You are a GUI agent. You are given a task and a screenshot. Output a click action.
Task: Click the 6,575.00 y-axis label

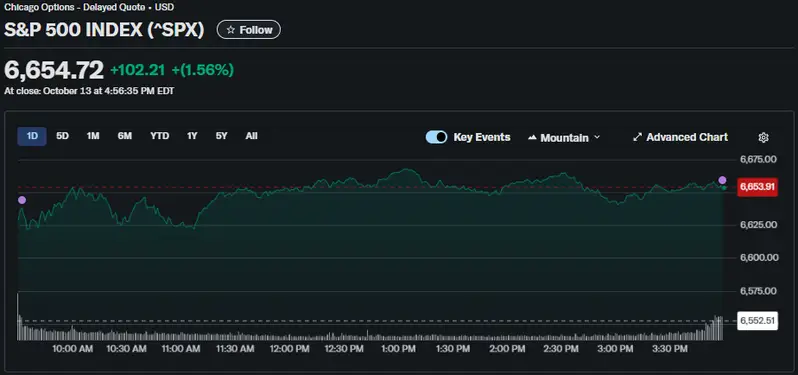(758, 291)
